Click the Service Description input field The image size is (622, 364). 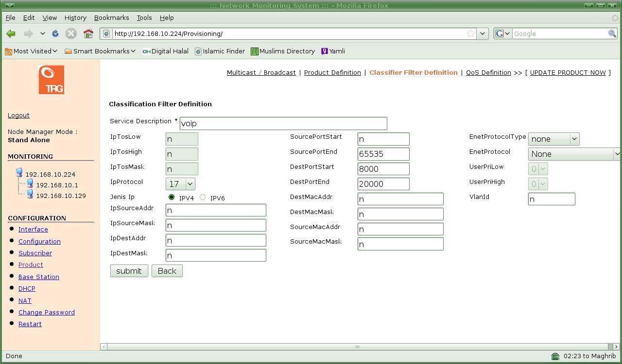pos(283,123)
